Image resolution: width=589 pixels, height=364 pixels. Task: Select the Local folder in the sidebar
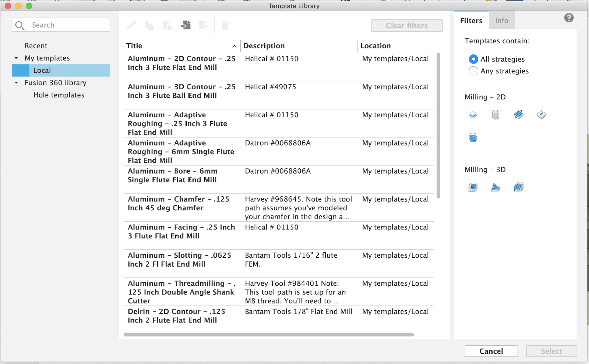pyautogui.click(x=61, y=70)
